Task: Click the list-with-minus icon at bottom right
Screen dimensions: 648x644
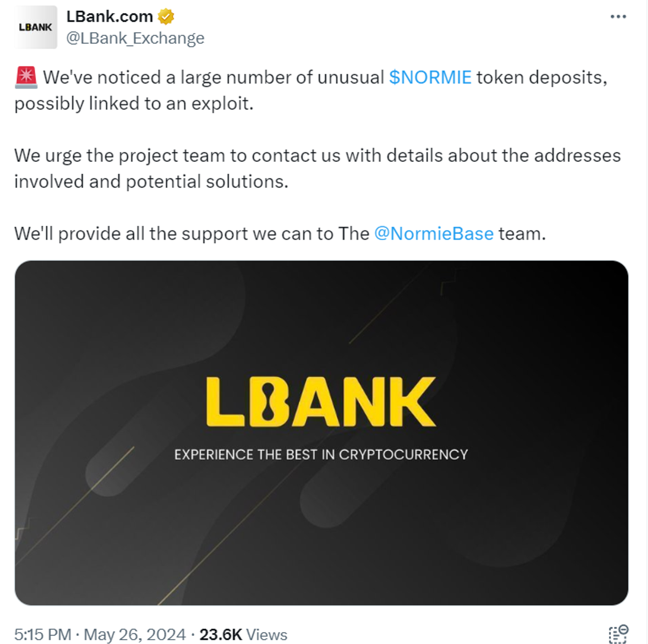Action: point(617,634)
